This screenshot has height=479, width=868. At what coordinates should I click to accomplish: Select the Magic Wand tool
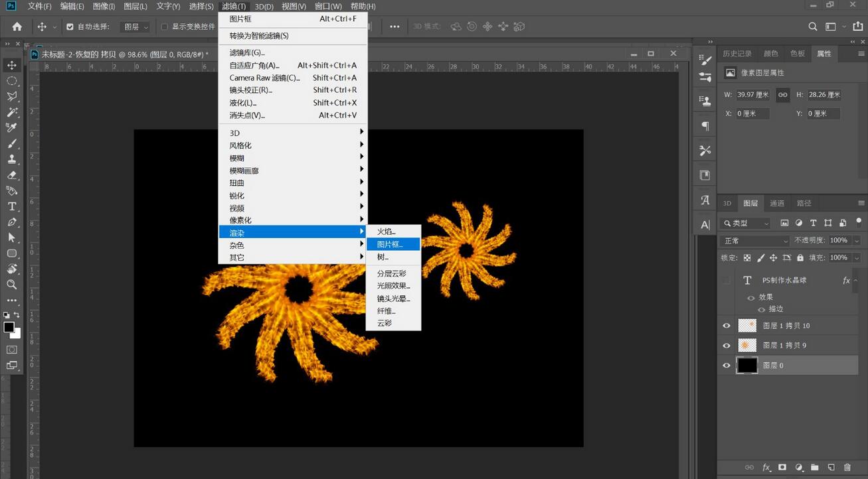tap(12, 112)
